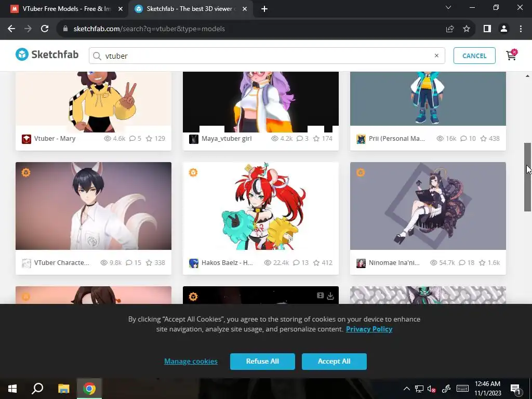Go back in browser history
532x399 pixels.
[x=11, y=29]
